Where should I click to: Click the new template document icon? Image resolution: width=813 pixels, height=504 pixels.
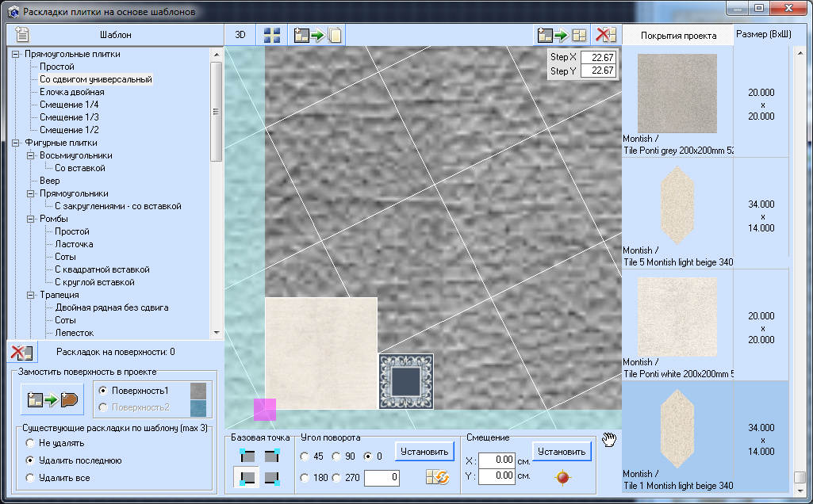coord(22,35)
